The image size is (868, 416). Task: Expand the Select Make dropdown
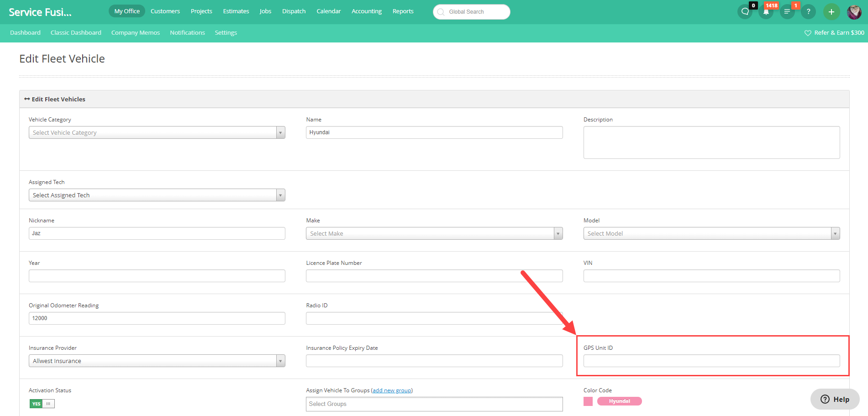point(434,233)
